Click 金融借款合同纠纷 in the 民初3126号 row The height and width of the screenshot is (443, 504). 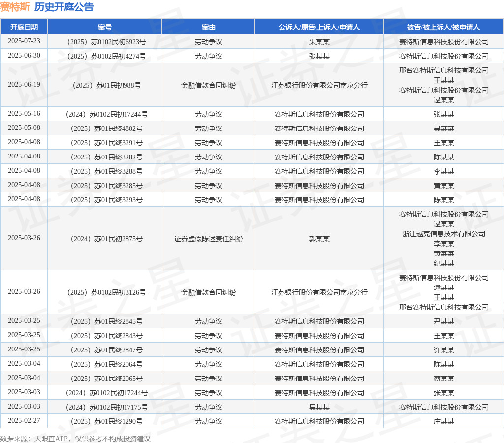[208, 292]
